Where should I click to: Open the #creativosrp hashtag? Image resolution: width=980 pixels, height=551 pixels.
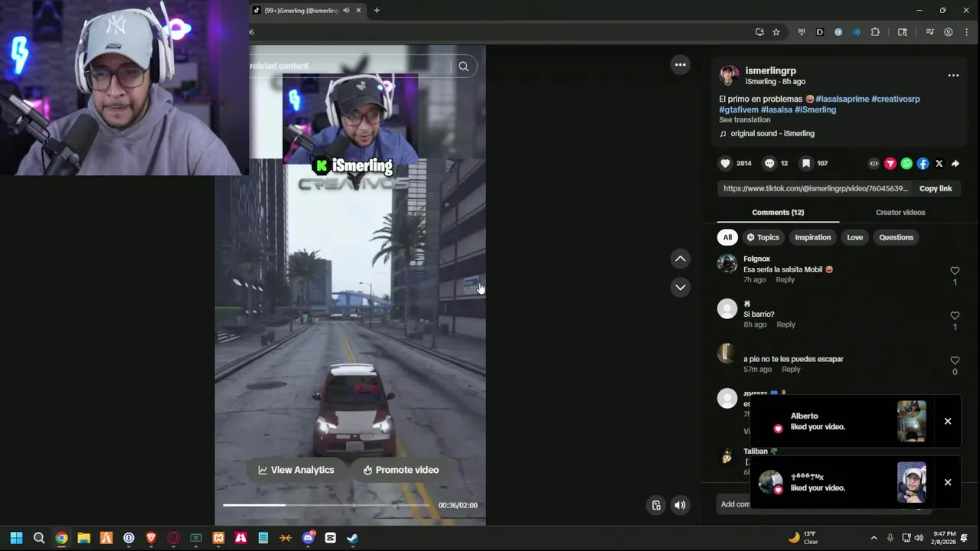895,99
